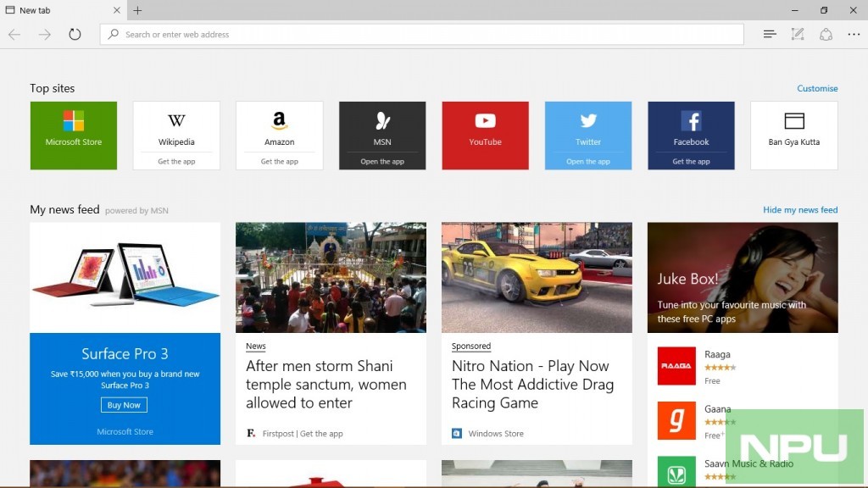Click the Microsoft Store label under Buy Now
Screen dimensions: 868x488
click(125, 431)
